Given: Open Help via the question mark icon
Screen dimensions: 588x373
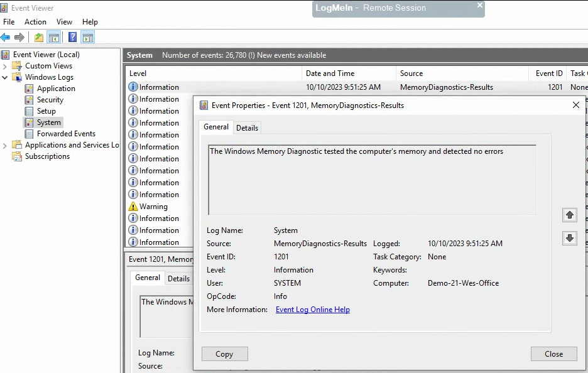Looking at the screenshot, I should point(73,38).
